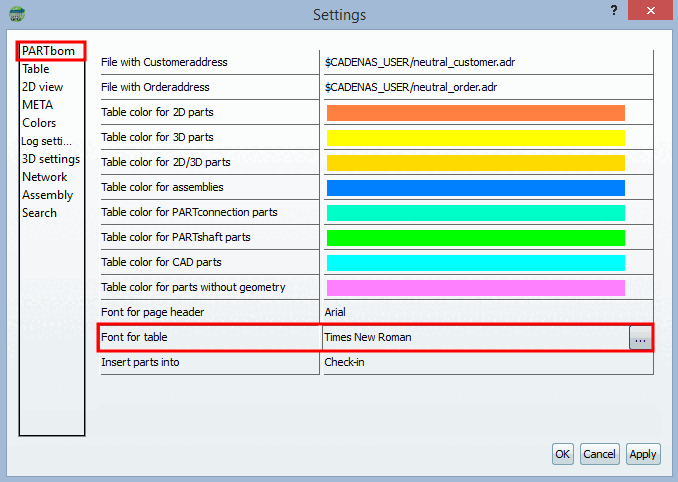Click the Arial page header font field
This screenshot has width=678, height=482.
point(488,312)
